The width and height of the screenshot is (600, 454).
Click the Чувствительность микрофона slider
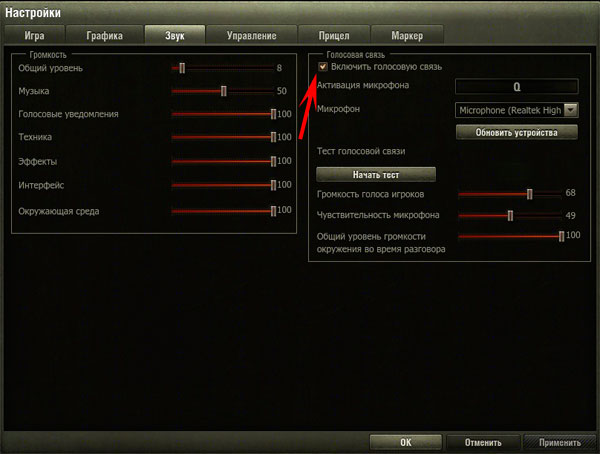508,215
